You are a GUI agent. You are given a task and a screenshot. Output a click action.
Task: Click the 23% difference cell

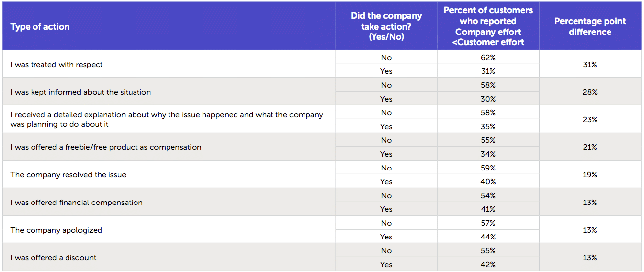590,120
